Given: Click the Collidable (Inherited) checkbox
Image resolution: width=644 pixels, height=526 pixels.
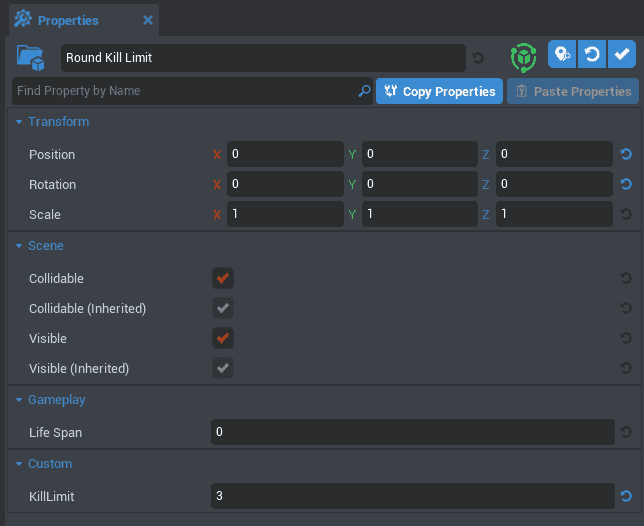Looking at the screenshot, I should tap(222, 308).
